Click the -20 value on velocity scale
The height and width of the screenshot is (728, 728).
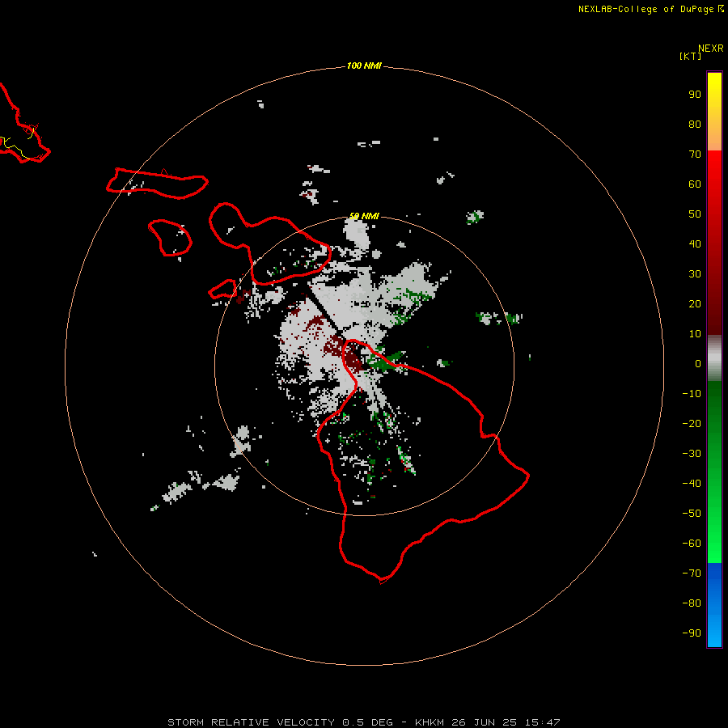click(x=692, y=424)
